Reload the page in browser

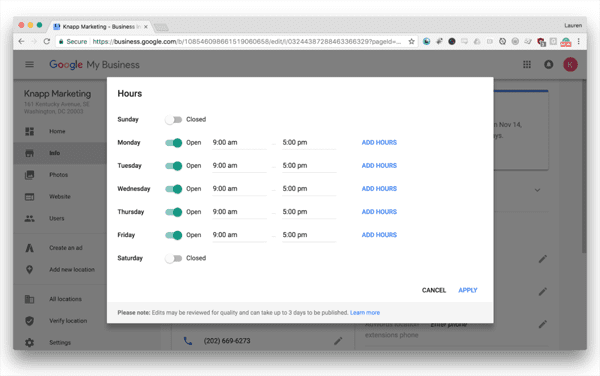47,41
